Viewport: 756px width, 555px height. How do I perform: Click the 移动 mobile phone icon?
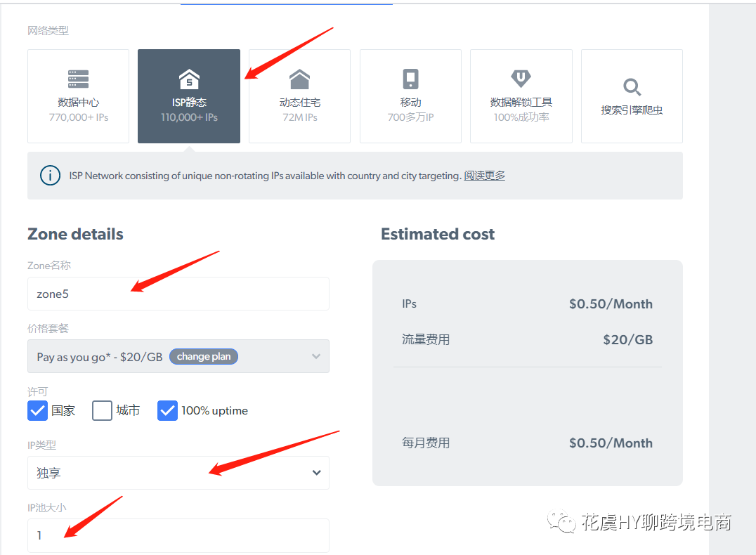(x=410, y=77)
